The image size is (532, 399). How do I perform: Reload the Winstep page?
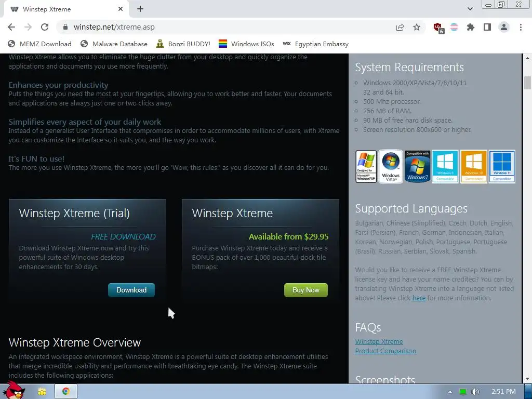[45, 27]
